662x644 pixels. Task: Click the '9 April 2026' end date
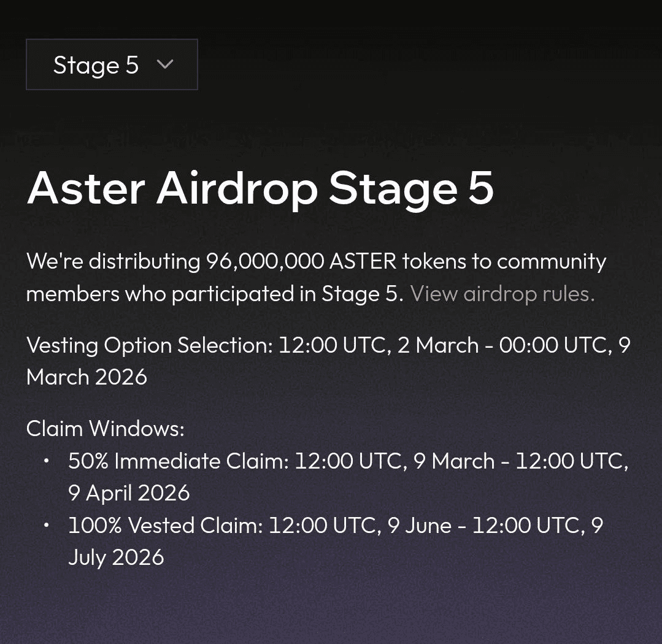coord(129,493)
